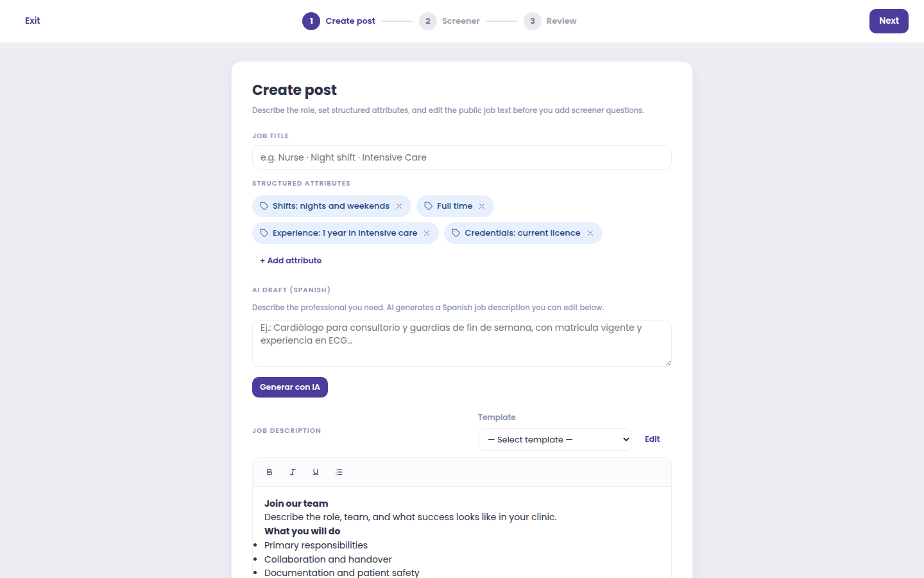The width and height of the screenshot is (924, 578).
Task: Remove the 'Credentials: current licence' tag
Action: coord(590,233)
